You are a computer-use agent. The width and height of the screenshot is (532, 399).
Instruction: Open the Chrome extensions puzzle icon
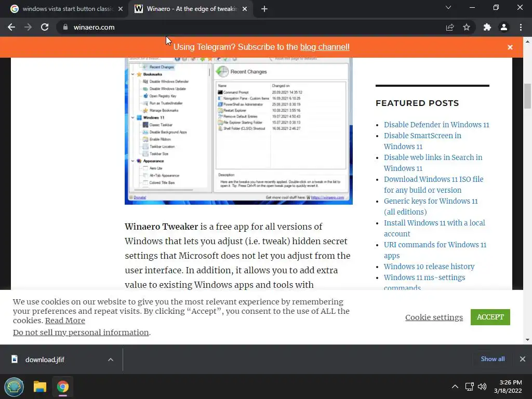487,27
